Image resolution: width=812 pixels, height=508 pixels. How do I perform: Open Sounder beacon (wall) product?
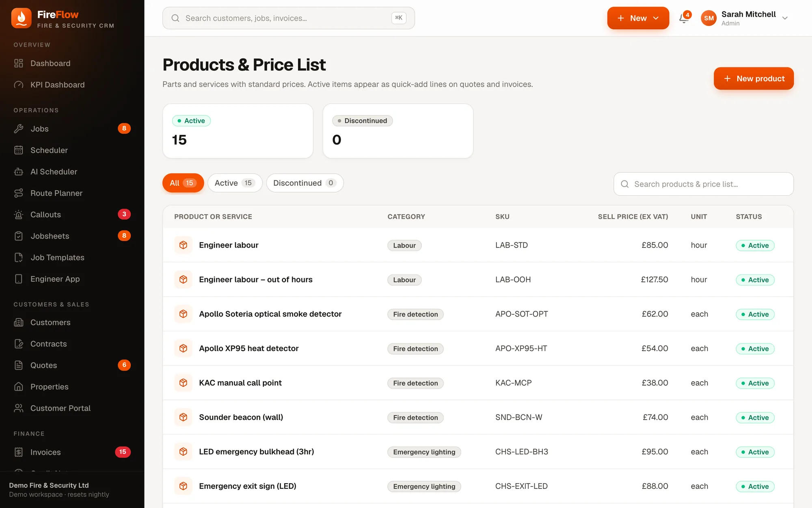[x=241, y=417]
